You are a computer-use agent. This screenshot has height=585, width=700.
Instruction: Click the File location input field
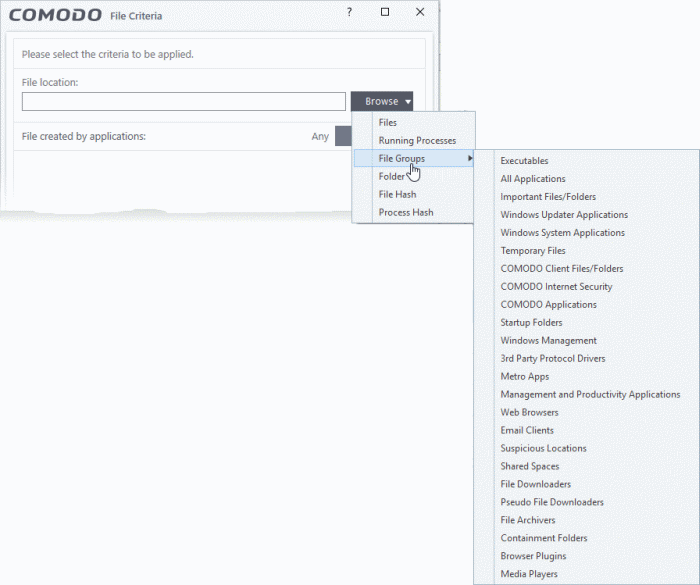coord(183,101)
